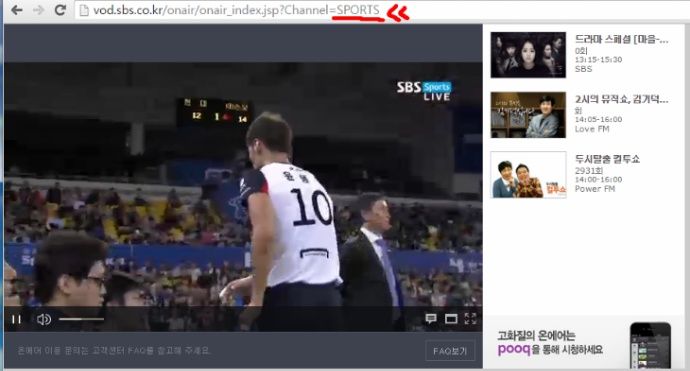The height and width of the screenshot is (371, 690).
Task: Adjust the volume slider
Action: 81,319
